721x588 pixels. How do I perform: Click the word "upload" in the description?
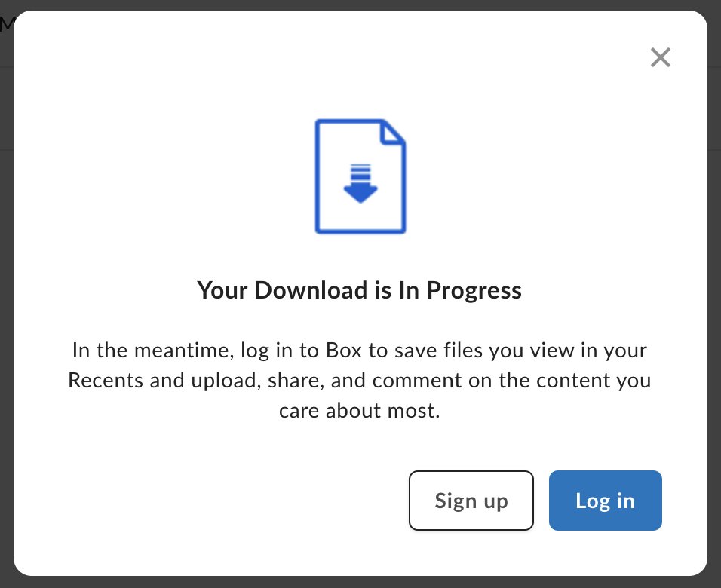[223, 381]
